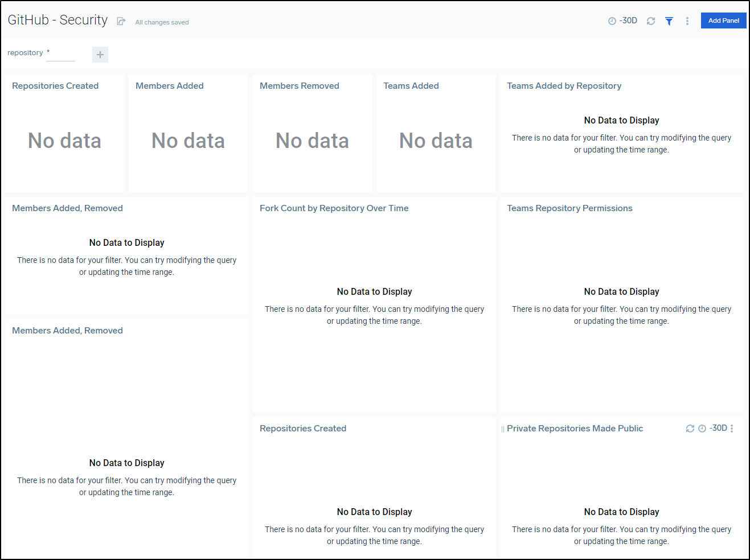This screenshot has width=750, height=560.
Task: Click 'No Data to Display' in Fork Count panel
Action: pyautogui.click(x=374, y=291)
